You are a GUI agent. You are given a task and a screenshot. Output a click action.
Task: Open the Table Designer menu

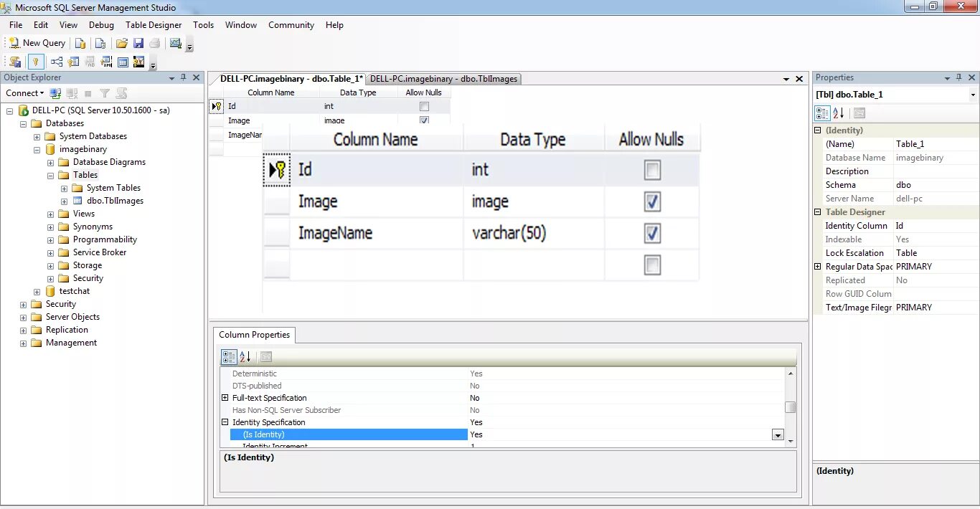point(154,24)
